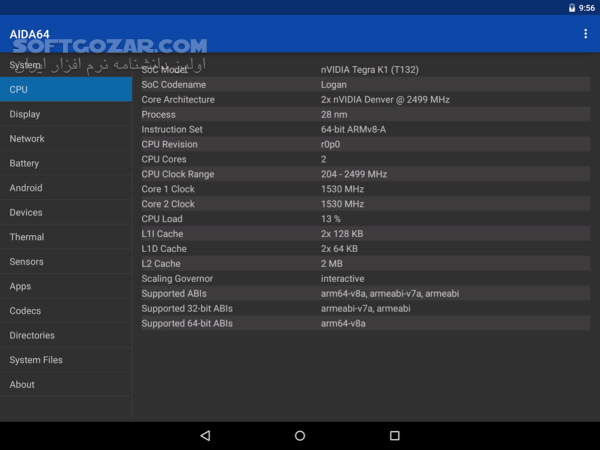Check the battery icon in status bar
The width and height of the screenshot is (600, 450).
572,8
